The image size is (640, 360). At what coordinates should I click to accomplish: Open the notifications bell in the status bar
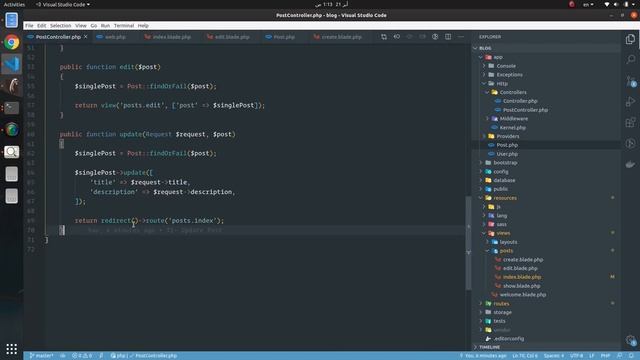click(x=631, y=356)
